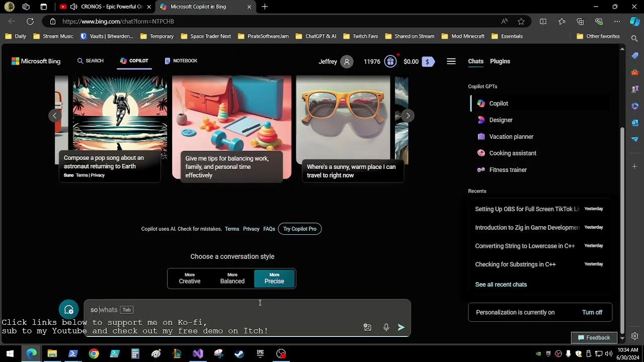
Task: Show previous suggestion cards with left arrow
Action: click(x=54, y=116)
